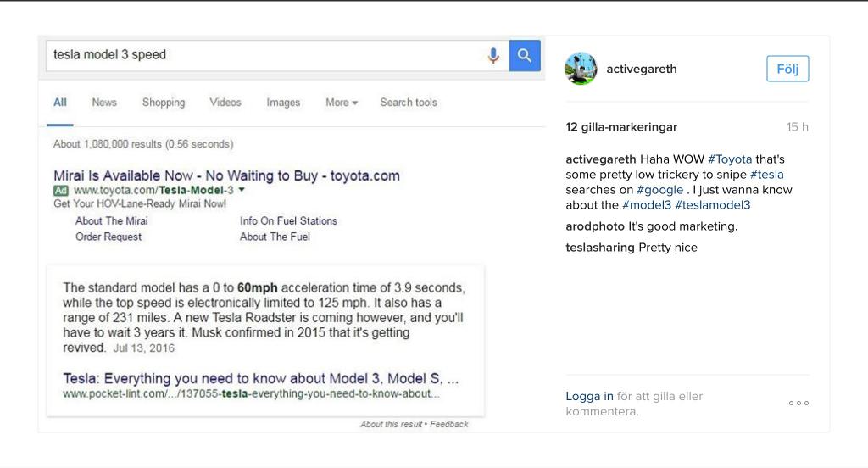Click the www.toyota.com/Tesla-Model-3 ad URL

153,191
